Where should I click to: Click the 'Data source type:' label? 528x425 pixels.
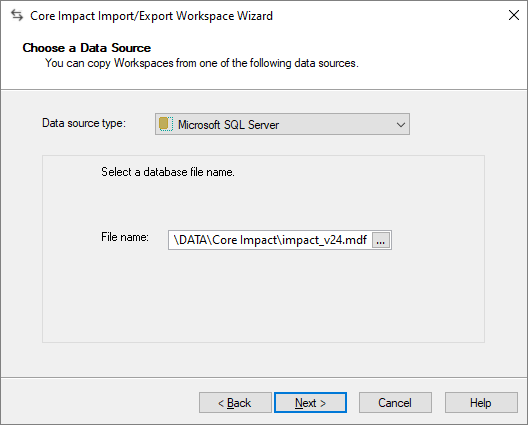click(84, 123)
